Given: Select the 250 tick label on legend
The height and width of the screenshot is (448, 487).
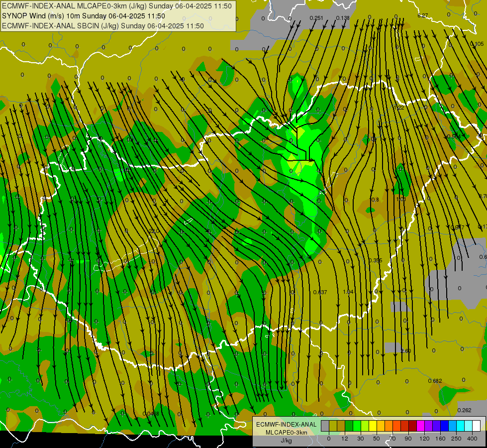Looking at the screenshot, I should 456,439.
